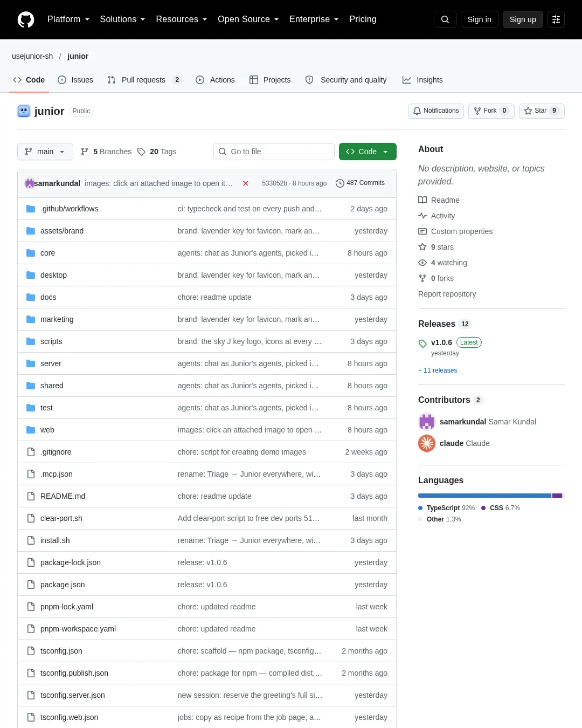Click the fork icon beside 0 forks

422,278
